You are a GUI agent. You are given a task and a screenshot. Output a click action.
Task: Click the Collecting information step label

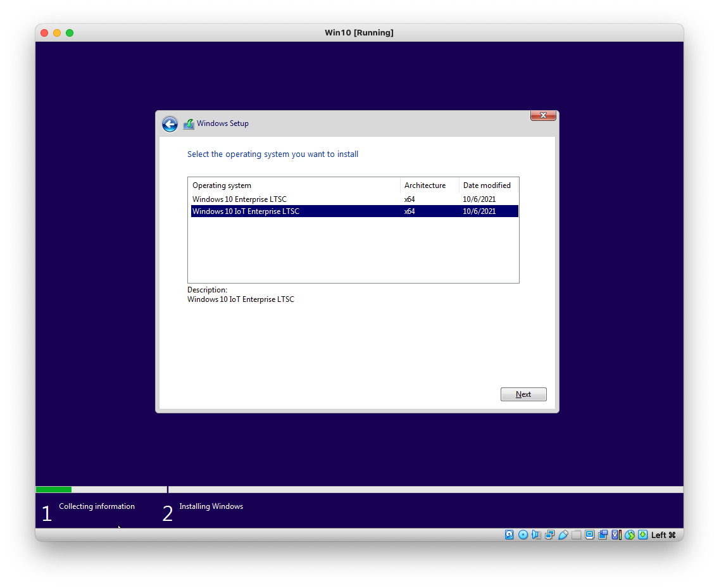point(97,506)
